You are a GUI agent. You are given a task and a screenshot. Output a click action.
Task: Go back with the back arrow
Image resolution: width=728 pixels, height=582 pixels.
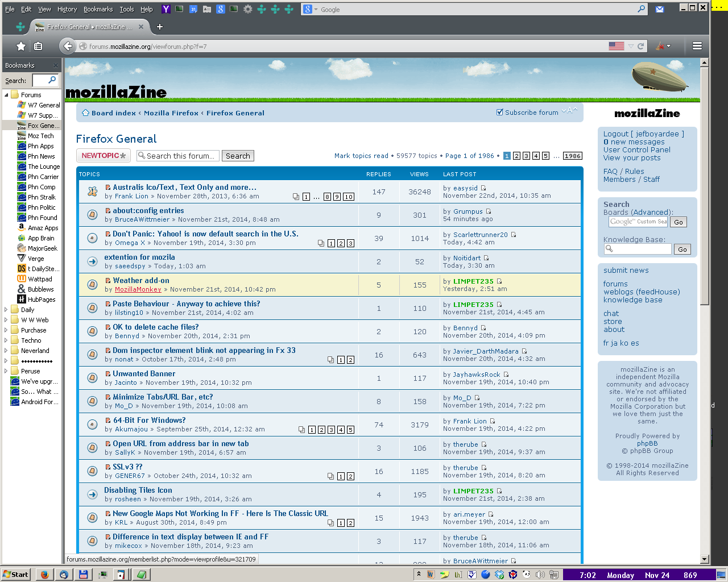(x=68, y=46)
